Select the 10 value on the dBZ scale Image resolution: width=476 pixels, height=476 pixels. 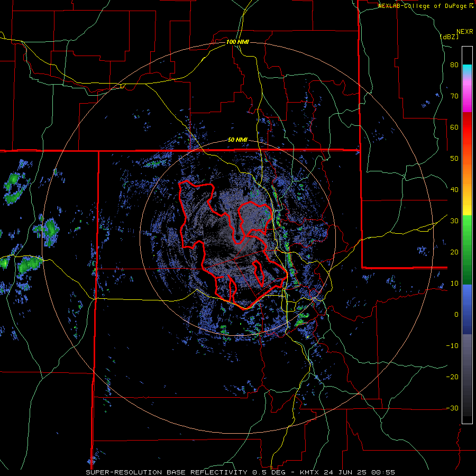pyautogui.click(x=454, y=283)
